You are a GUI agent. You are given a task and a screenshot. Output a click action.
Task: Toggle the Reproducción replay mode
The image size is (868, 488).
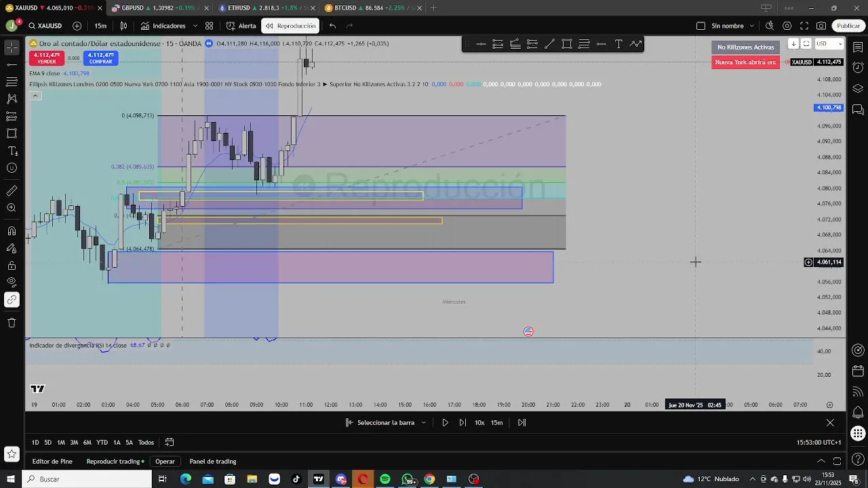(x=290, y=26)
